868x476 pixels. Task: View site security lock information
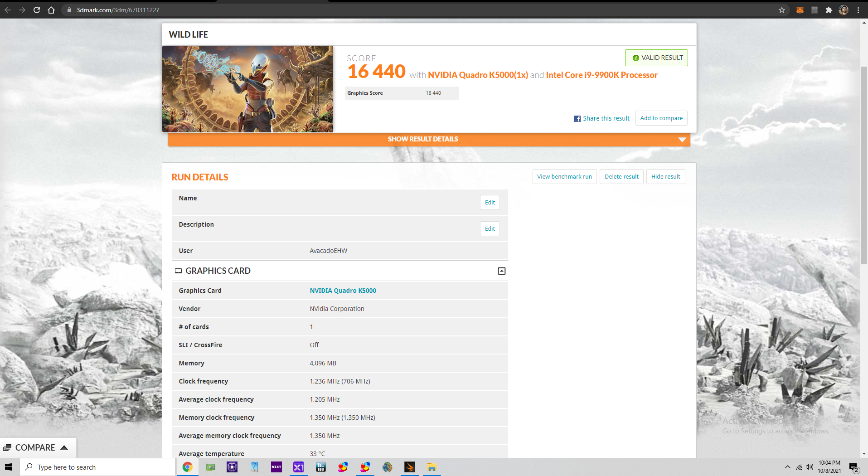tap(69, 10)
